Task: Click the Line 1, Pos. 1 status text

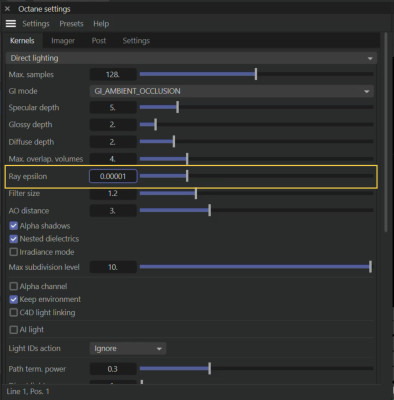Action: [x=28, y=391]
